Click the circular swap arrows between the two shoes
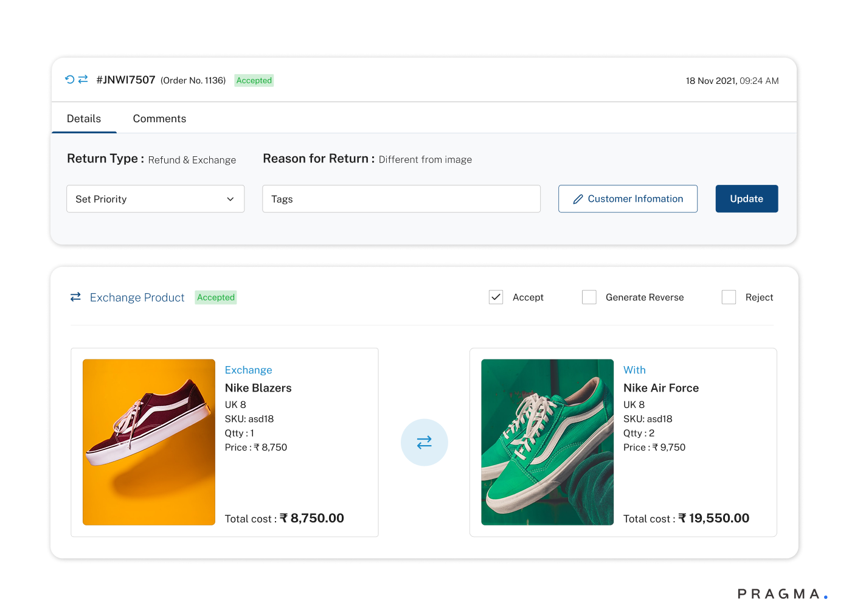The width and height of the screenshot is (849, 616). [424, 442]
